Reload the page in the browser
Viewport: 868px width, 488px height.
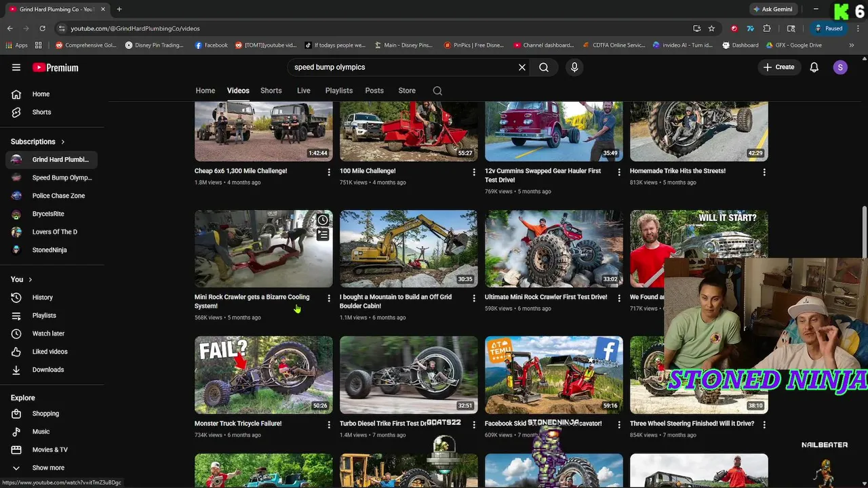tap(42, 28)
